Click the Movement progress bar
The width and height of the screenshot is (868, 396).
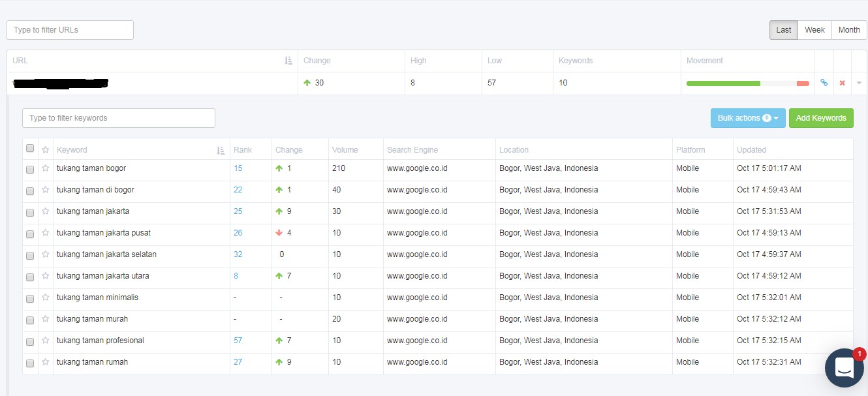click(x=747, y=84)
